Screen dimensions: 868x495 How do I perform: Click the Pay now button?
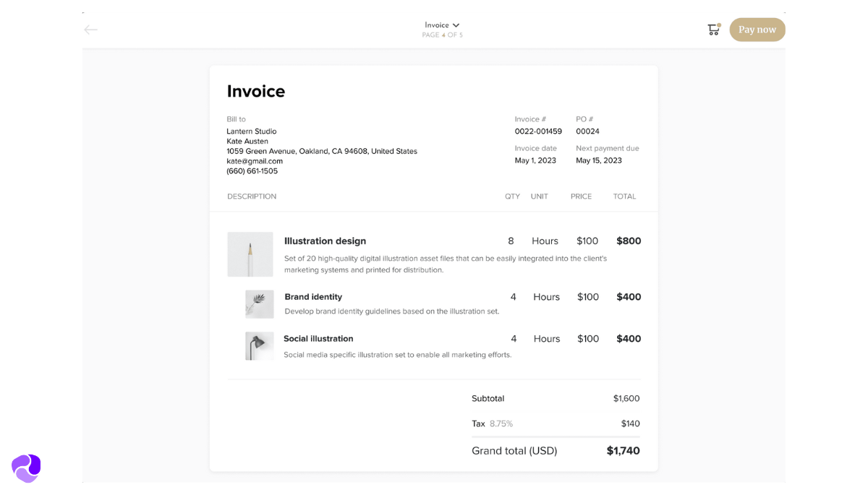(757, 30)
